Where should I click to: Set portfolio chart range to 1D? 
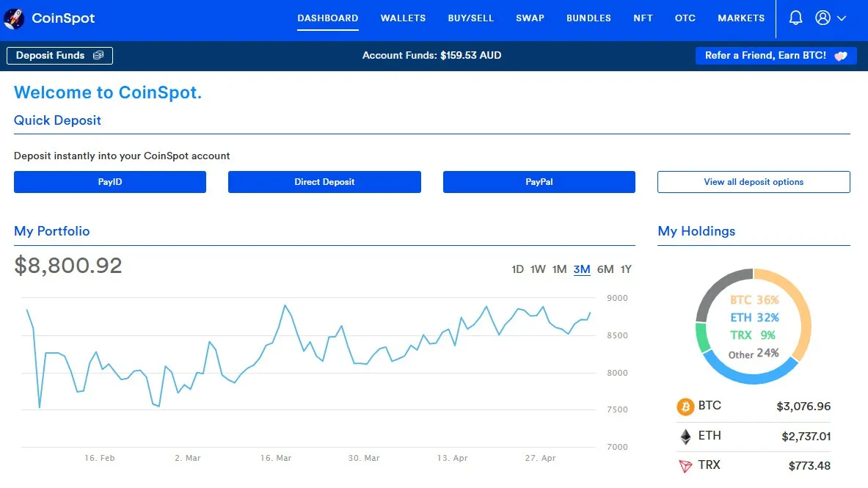coord(517,269)
